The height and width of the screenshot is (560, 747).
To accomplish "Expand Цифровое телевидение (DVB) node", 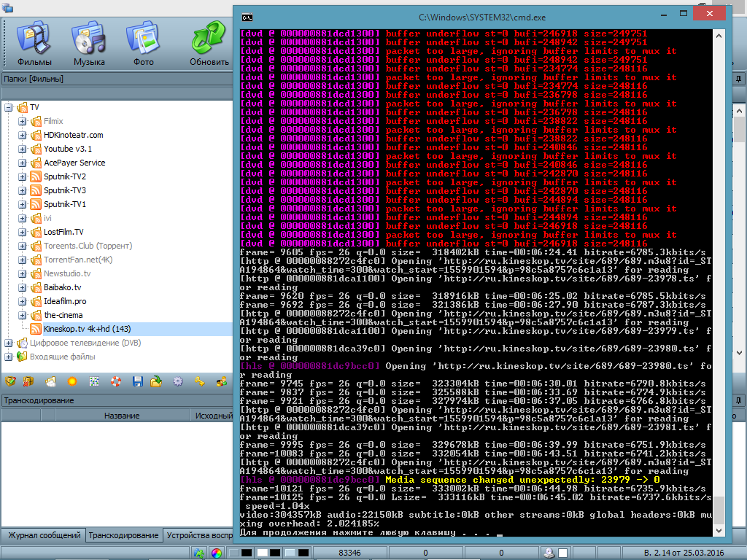I will pos(9,343).
